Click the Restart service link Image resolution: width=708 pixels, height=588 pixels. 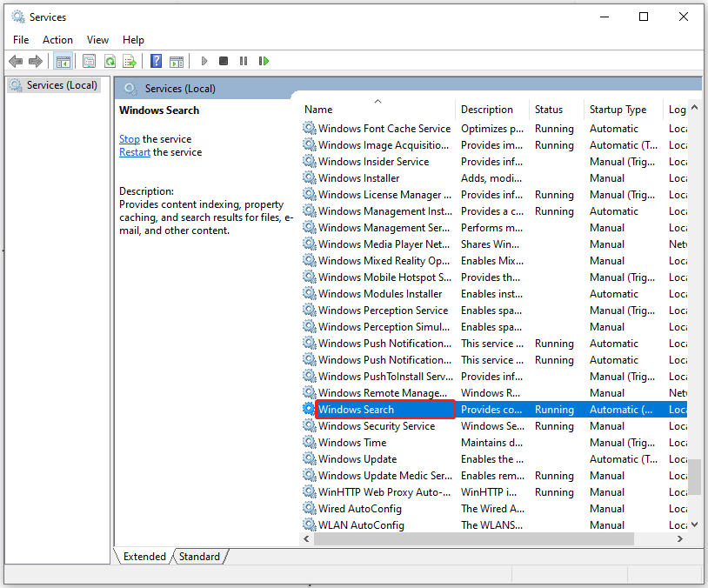pos(135,151)
